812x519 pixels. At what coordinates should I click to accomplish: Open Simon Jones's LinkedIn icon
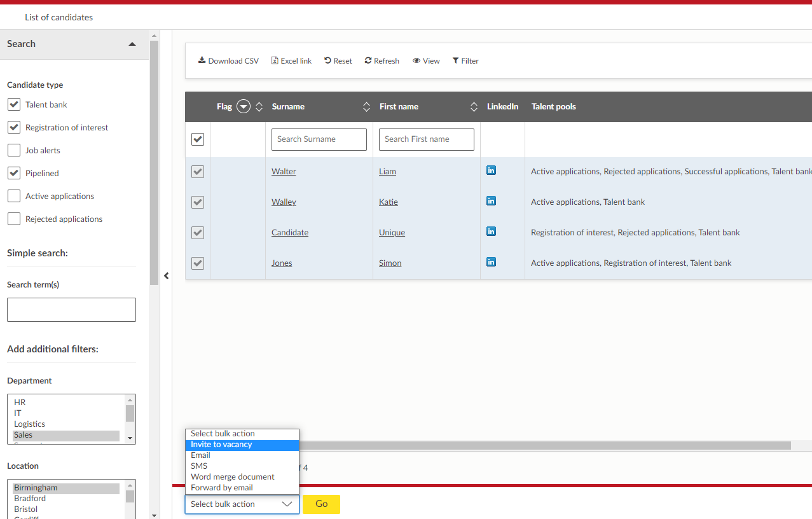tap(491, 262)
